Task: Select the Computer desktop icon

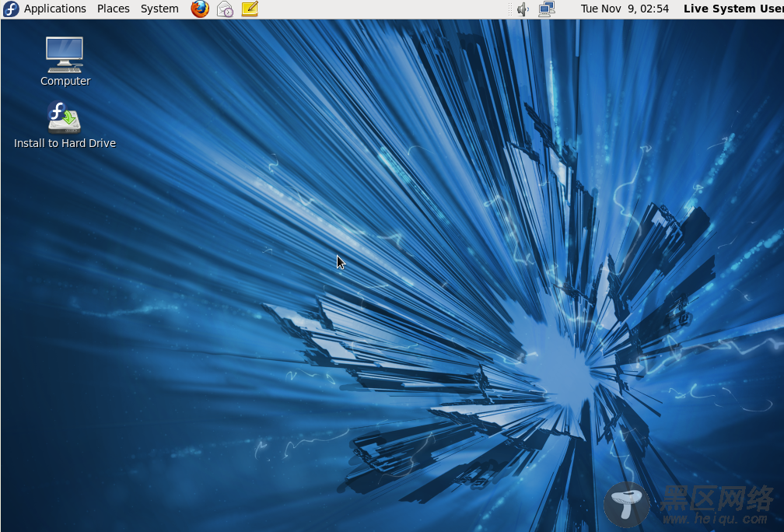Action: pos(65,54)
